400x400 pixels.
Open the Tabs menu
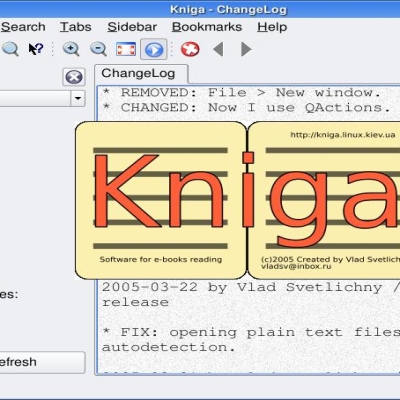point(76,27)
